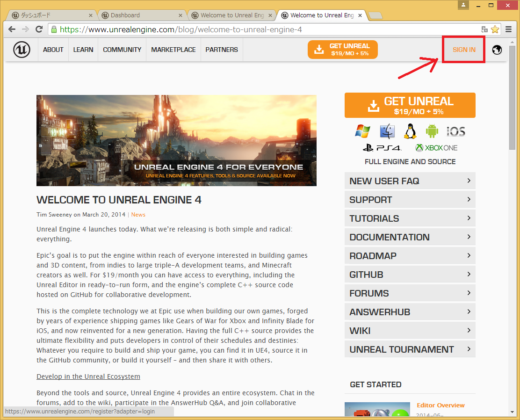The width and height of the screenshot is (520, 420).
Task: Click the FULL ENGINE AND SOURCE text
Action: tap(410, 161)
